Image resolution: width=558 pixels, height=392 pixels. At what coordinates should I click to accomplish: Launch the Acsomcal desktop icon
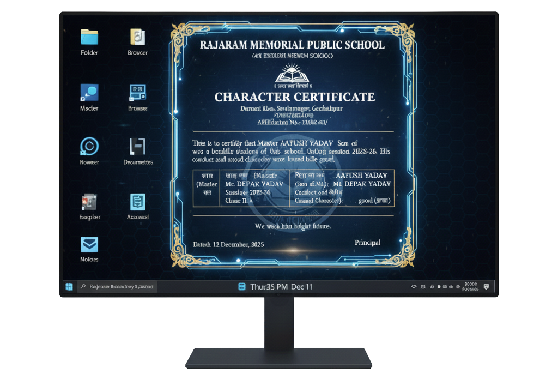[x=137, y=202]
